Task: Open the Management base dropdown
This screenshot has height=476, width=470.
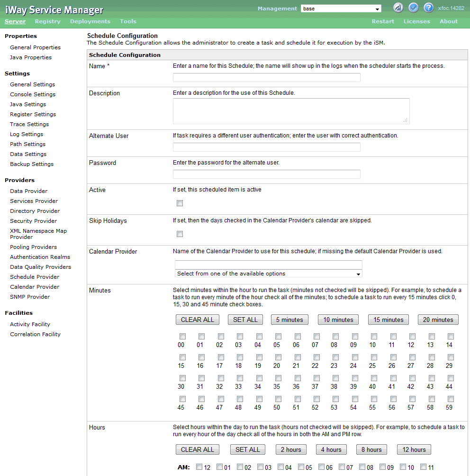Action: click(x=341, y=9)
